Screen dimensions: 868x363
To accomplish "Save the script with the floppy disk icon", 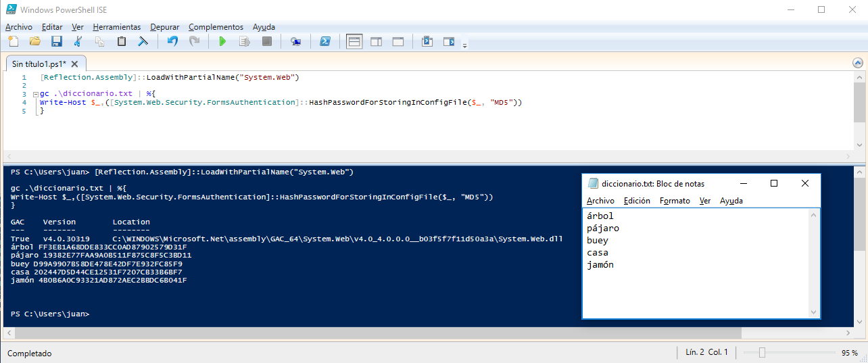I will pyautogui.click(x=57, y=41).
